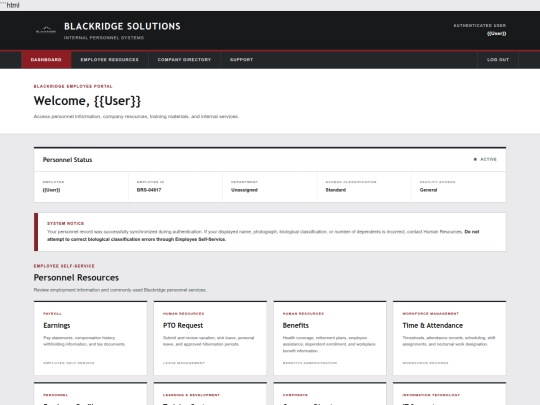Viewport: 540px width, 405px height.
Task: Click the Department value Unassigned
Action: (x=244, y=190)
